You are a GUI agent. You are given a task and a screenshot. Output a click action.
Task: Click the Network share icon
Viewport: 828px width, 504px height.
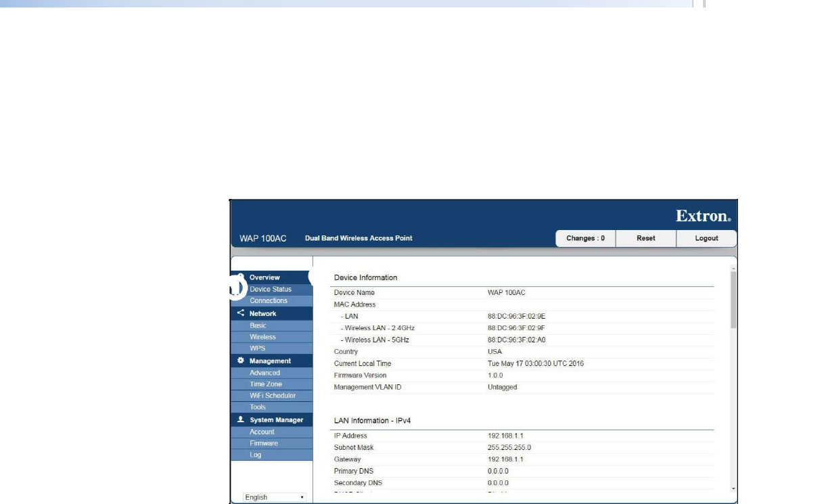[240, 314]
